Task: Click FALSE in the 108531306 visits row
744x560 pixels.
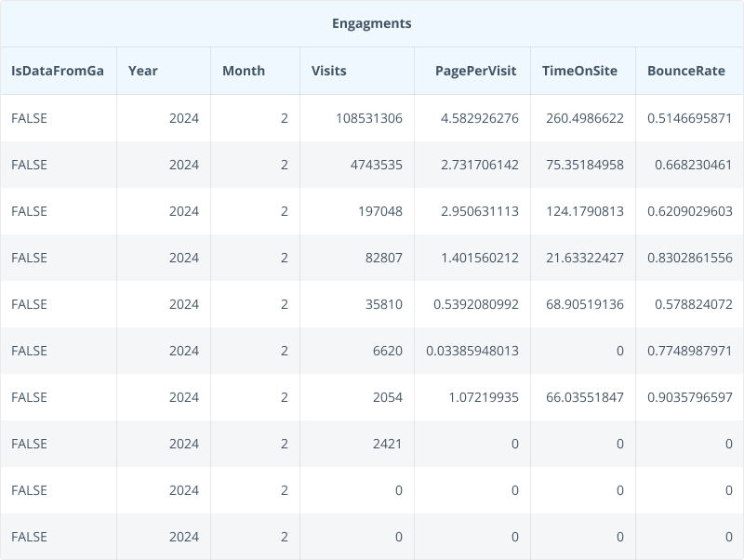Action: pyautogui.click(x=29, y=118)
